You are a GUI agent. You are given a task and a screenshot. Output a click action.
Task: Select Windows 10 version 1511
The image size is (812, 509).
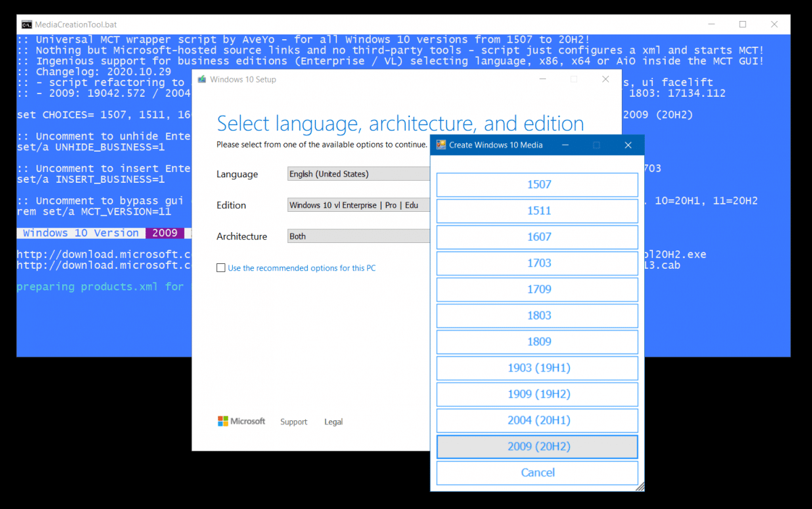pyautogui.click(x=537, y=211)
